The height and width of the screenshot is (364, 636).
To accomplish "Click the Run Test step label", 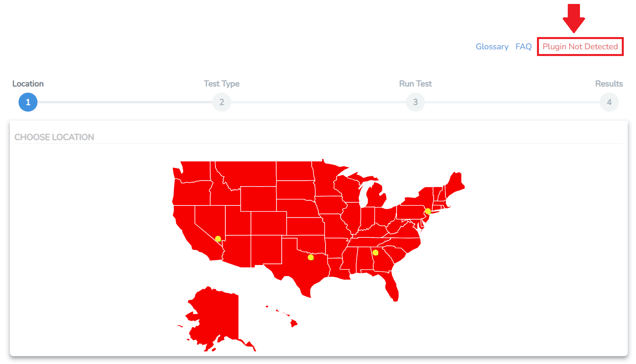I will pyautogui.click(x=415, y=84).
